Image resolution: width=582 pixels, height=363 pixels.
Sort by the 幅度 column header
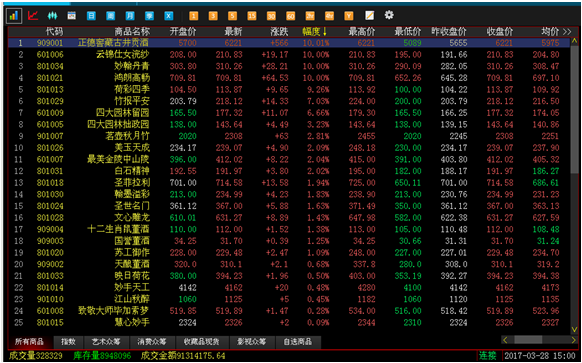pyautogui.click(x=315, y=32)
